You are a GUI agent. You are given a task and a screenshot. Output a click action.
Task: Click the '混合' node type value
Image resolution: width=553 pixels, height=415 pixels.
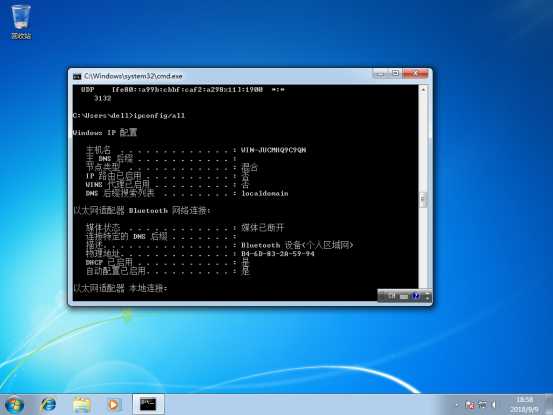(x=249, y=167)
